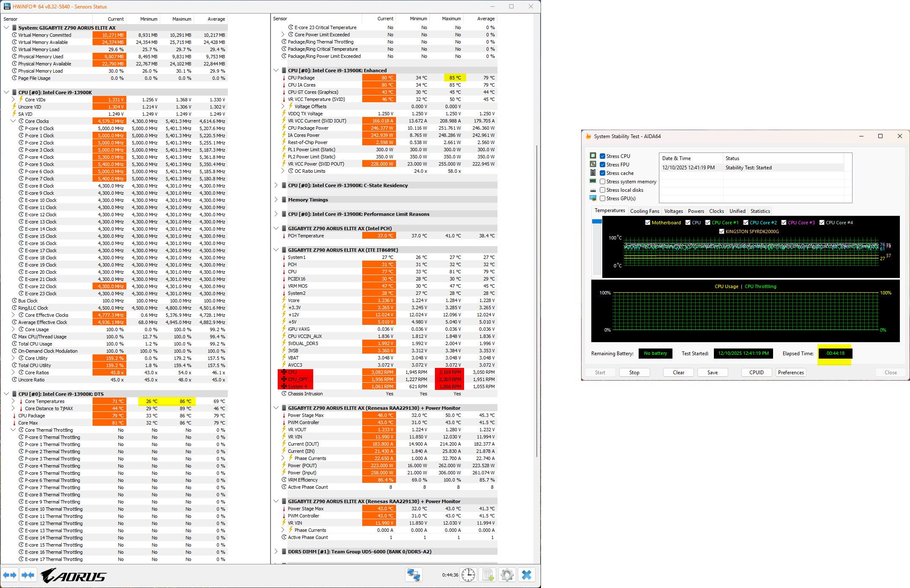Open HWiNFO sensor settings gear icon

507,575
